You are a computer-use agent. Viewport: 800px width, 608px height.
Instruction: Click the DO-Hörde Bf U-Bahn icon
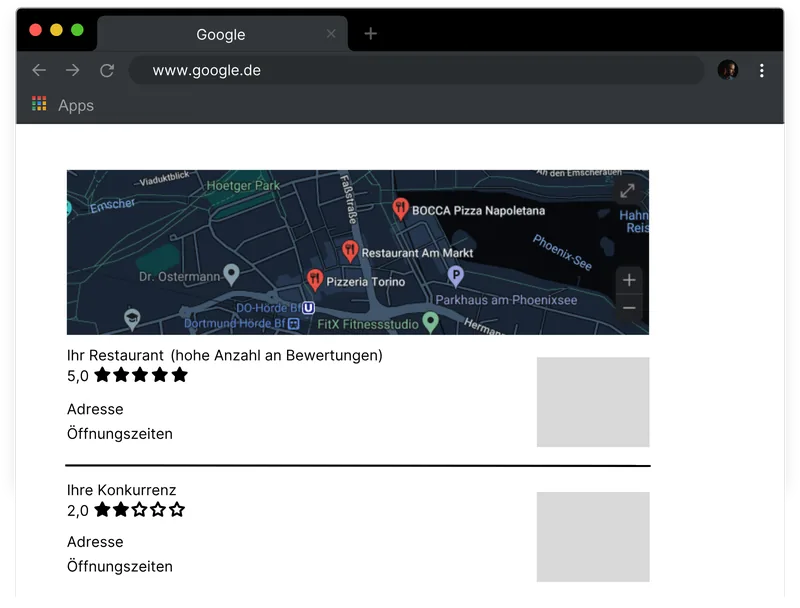point(308,308)
